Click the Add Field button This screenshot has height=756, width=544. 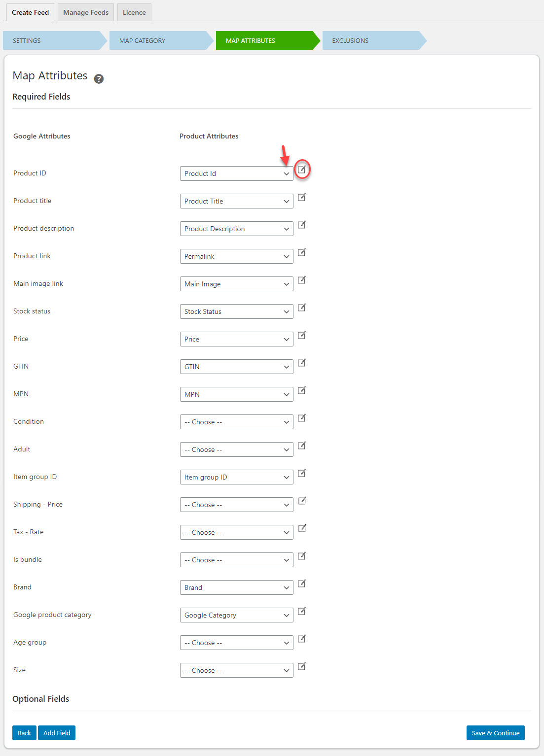click(x=57, y=733)
